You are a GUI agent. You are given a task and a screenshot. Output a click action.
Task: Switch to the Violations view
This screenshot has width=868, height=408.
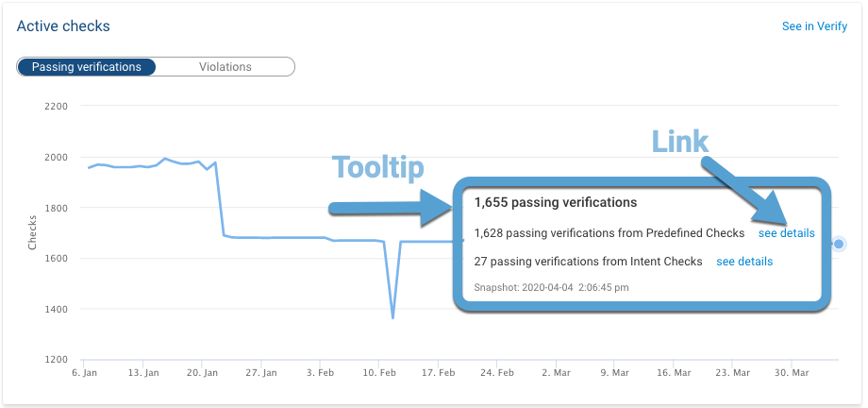225,67
